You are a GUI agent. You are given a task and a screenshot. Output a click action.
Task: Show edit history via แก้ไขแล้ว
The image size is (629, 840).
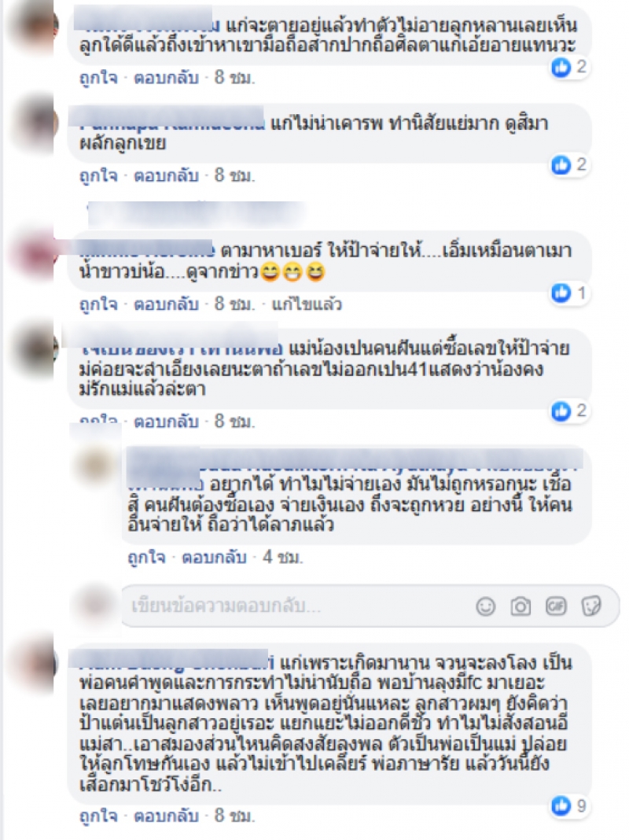click(x=307, y=304)
